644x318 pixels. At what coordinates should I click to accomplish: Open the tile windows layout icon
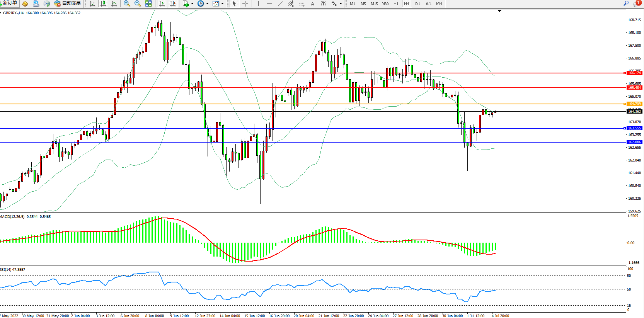(x=148, y=3)
